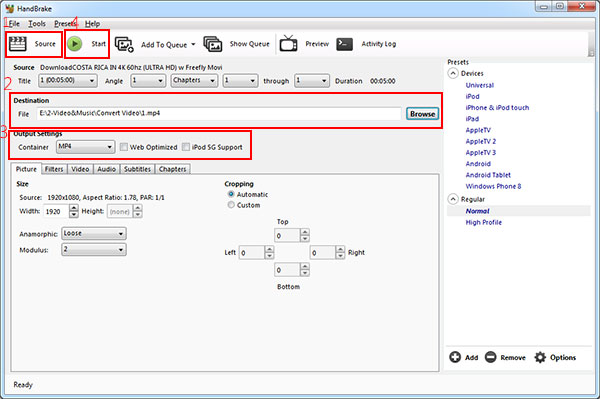The height and width of the screenshot is (399, 600).
Task: Click the Preview television icon
Action: 289,43
